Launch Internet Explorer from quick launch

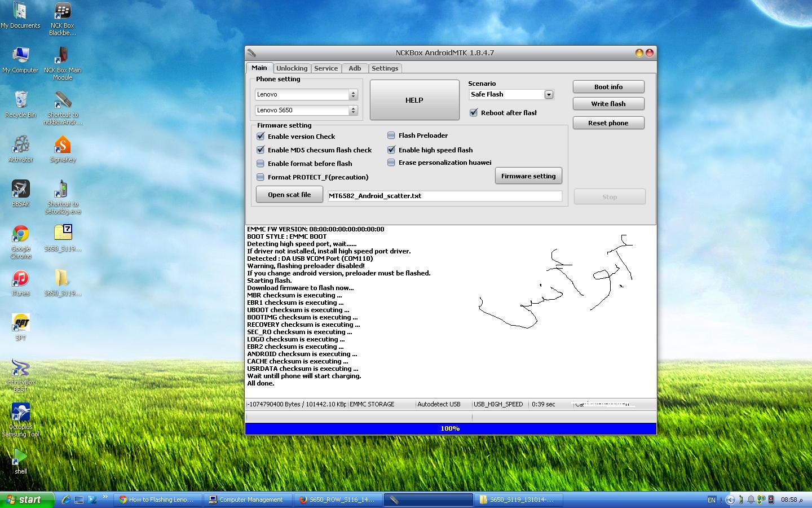tap(66, 500)
